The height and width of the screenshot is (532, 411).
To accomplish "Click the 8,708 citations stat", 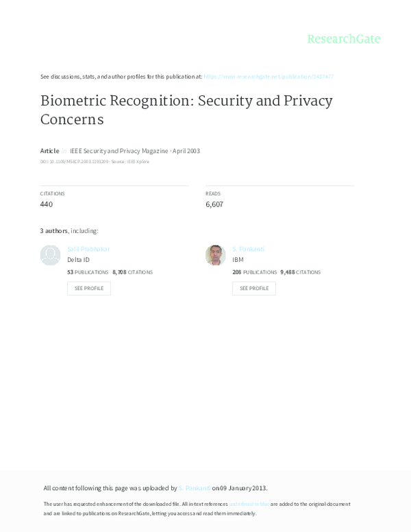I will tap(132, 272).
